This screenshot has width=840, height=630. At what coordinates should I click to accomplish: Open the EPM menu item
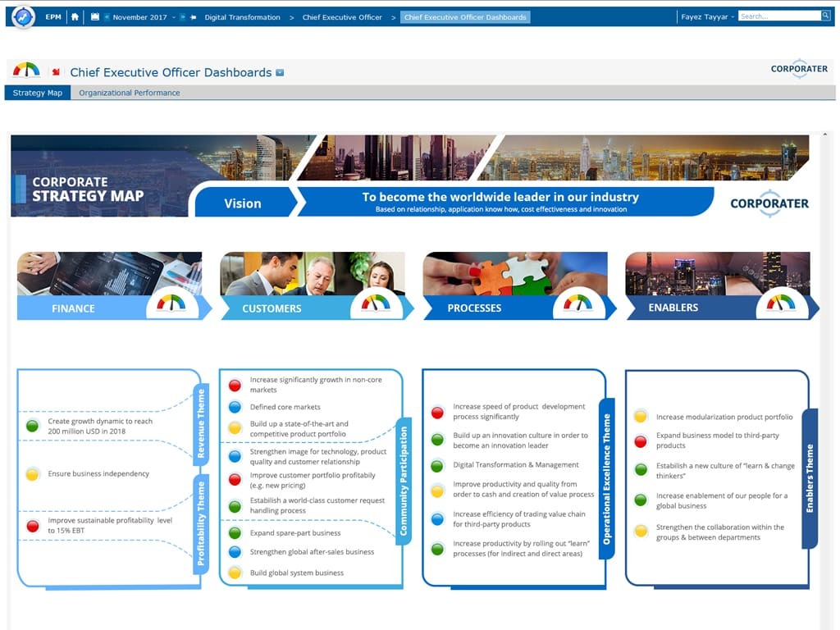[53, 16]
